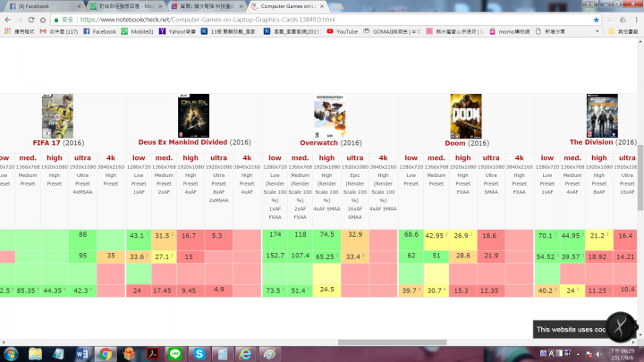Open the Doom game link

tap(454, 143)
